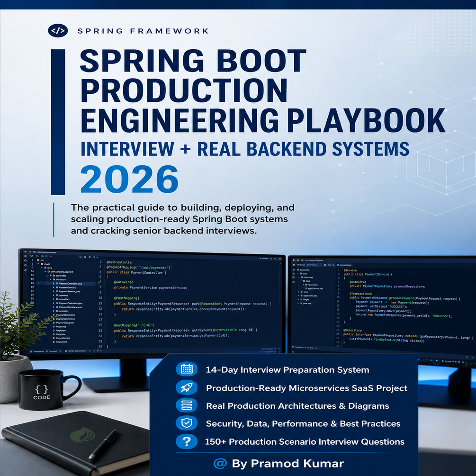476x476 pixels.
Task: Select the target folder in right monitor tree
Action: pos(305,299)
